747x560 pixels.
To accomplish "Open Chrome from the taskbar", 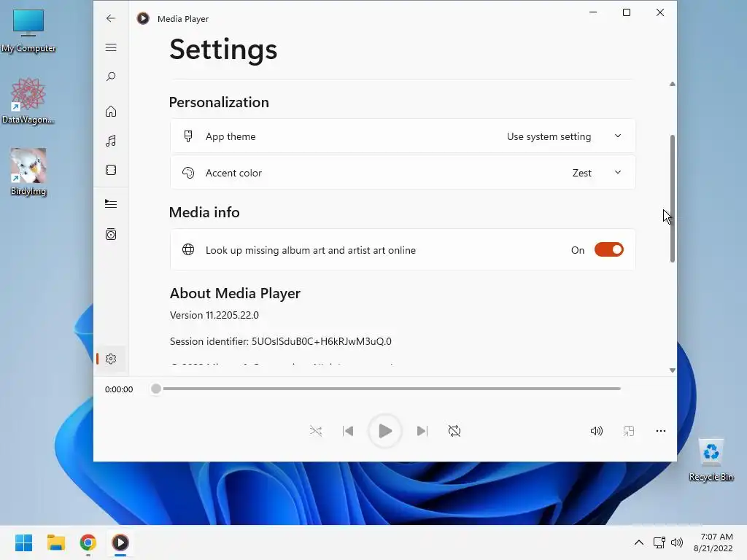I will 88,542.
